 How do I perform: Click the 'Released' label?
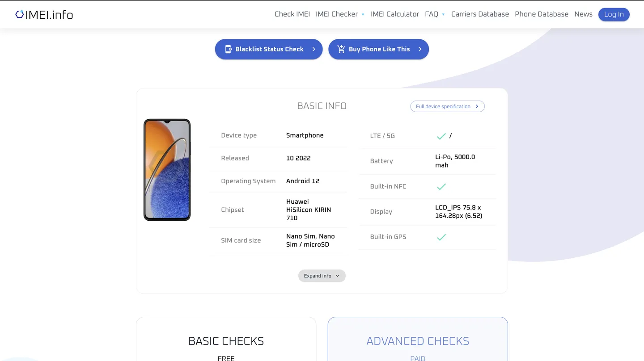(x=235, y=158)
